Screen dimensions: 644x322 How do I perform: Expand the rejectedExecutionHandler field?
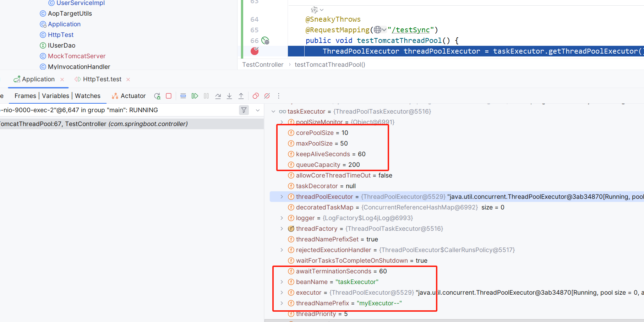(x=282, y=250)
